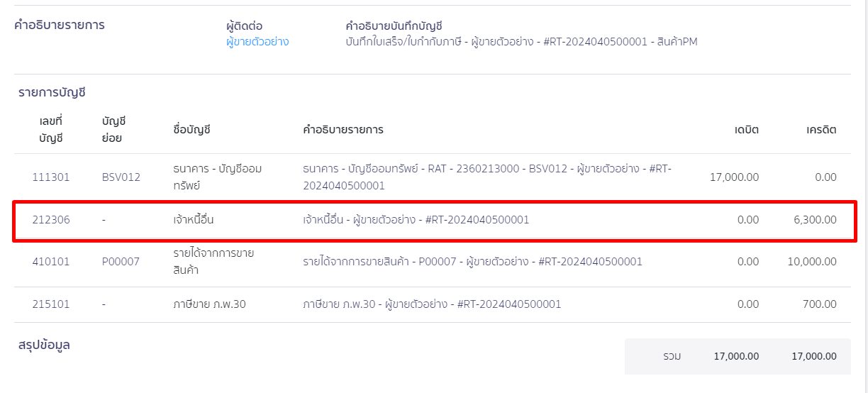Select account name ธนาคาร - บัญชีออมทรัพย์
868x393 pixels.
click(218, 177)
